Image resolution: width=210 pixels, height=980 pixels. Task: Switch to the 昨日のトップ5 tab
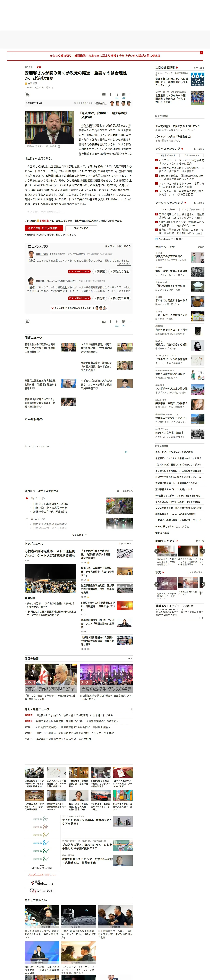click(192, 155)
